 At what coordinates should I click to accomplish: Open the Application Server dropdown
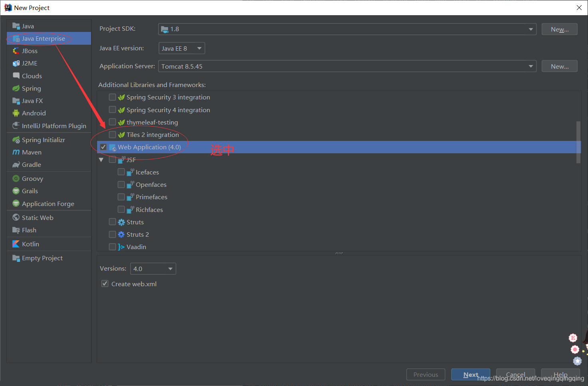coord(347,66)
